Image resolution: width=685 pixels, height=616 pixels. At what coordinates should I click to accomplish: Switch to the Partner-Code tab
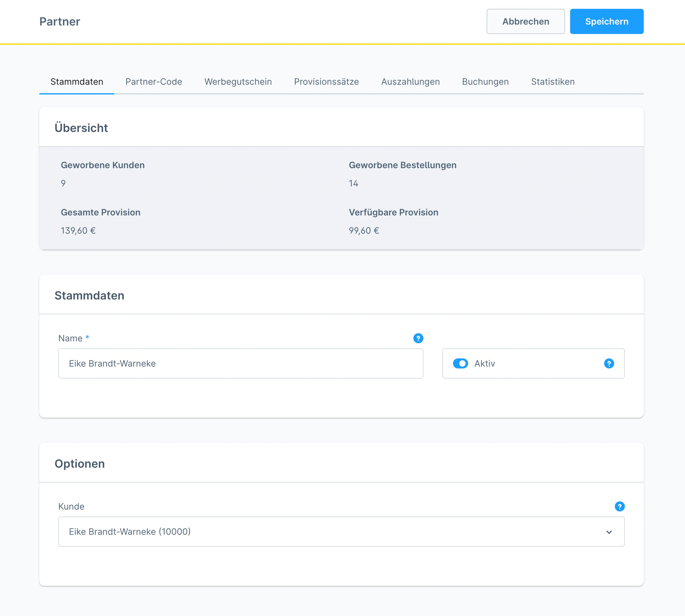click(x=154, y=82)
